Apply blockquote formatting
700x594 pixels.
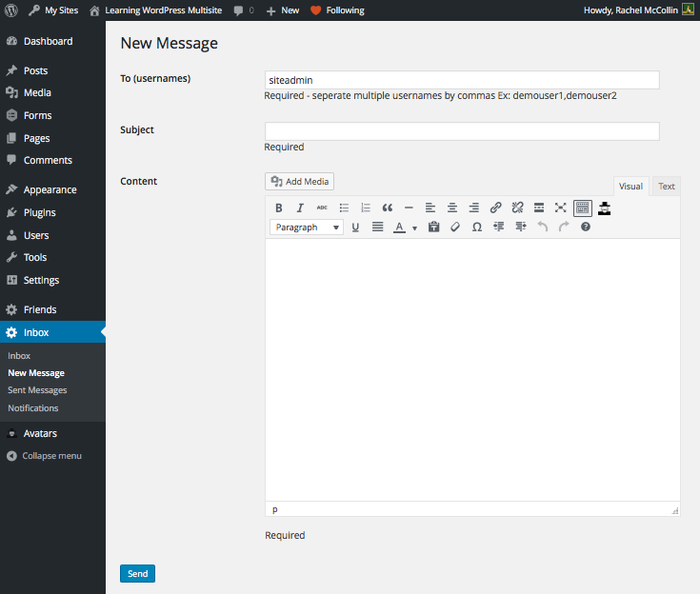(387, 208)
